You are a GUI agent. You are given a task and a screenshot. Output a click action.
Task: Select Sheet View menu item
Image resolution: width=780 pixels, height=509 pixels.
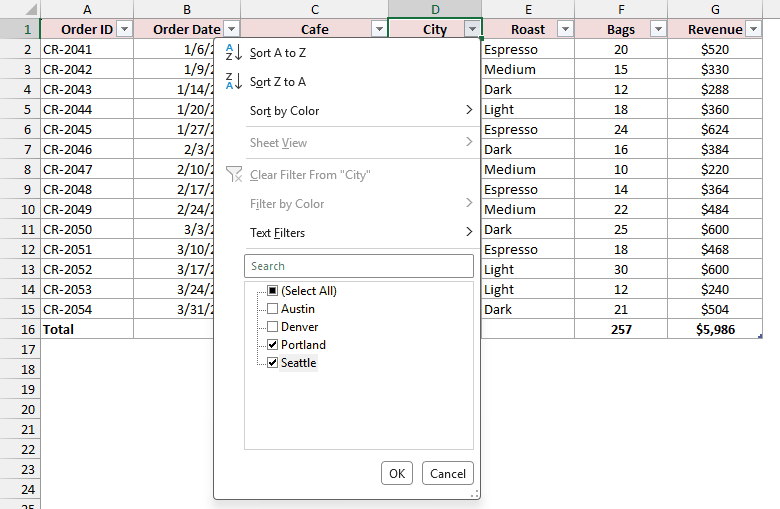coord(347,143)
